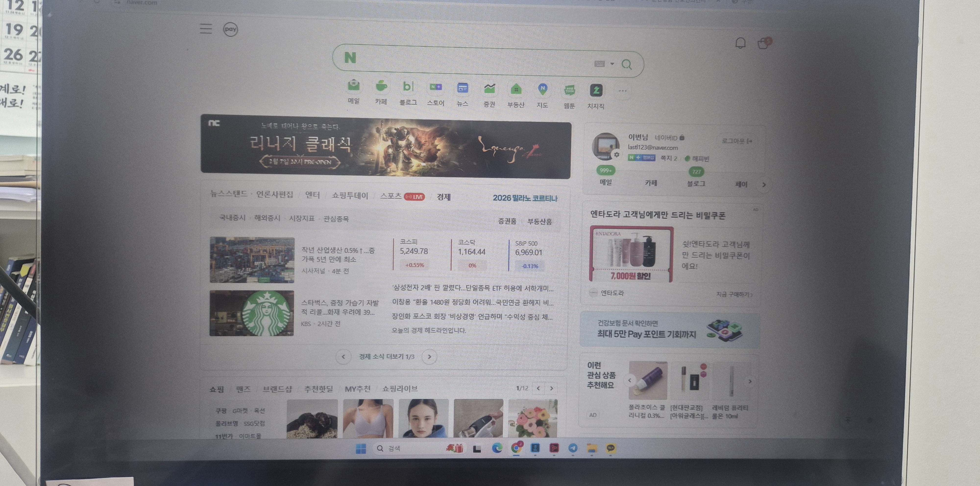
Task: Select the 쇼핑투데이 tab
Action: click(x=350, y=195)
